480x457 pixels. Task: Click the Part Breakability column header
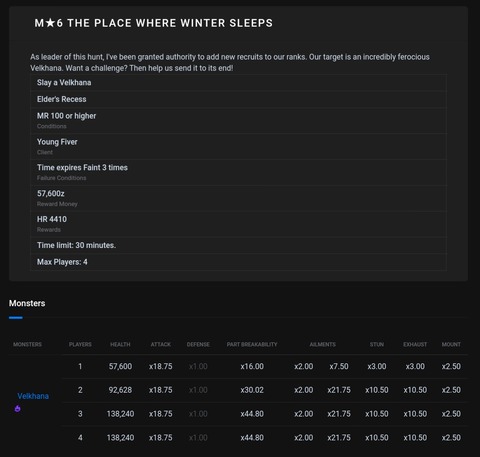252,344
